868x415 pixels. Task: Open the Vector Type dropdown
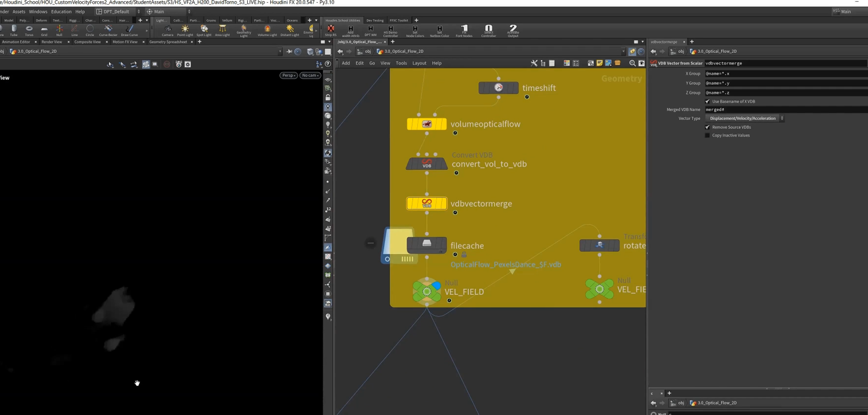(x=745, y=118)
